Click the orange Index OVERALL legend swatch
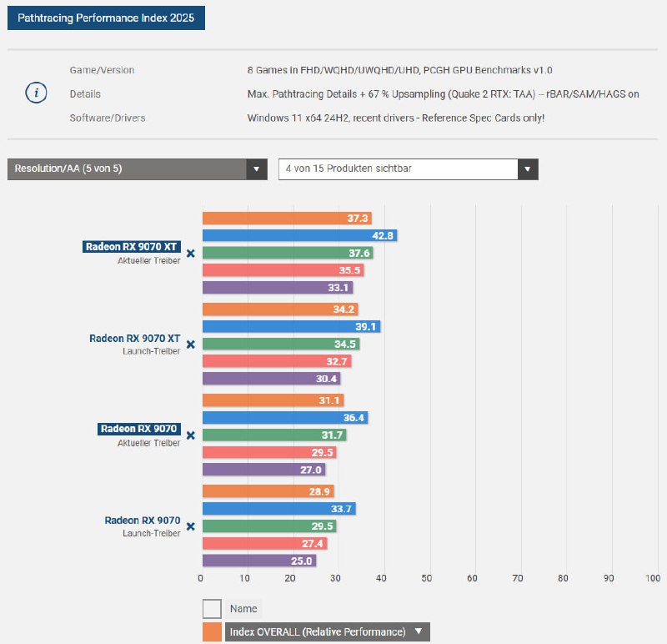 (x=212, y=631)
